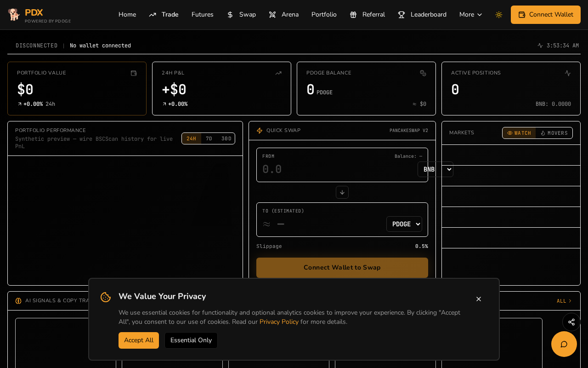588x368 pixels.
Task: Open the PDOGE to-token dropdown
Action: pyautogui.click(x=404, y=224)
